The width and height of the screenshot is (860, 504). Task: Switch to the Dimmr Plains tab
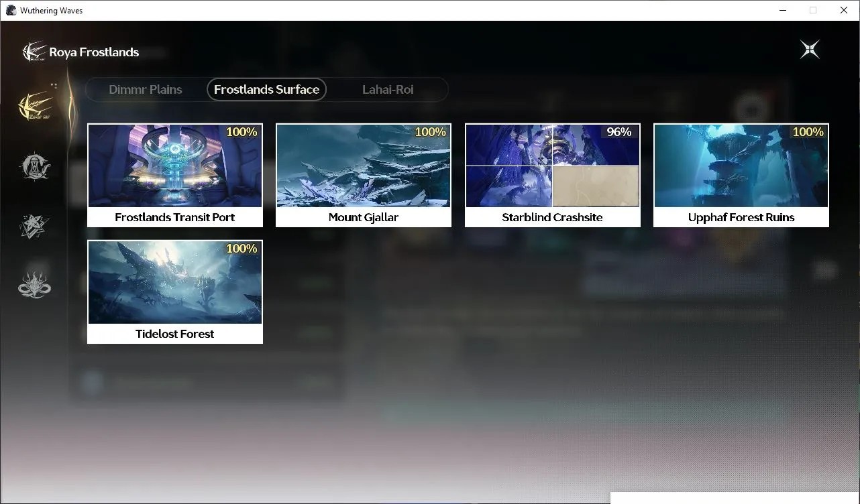pyautogui.click(x=146, y=89)
